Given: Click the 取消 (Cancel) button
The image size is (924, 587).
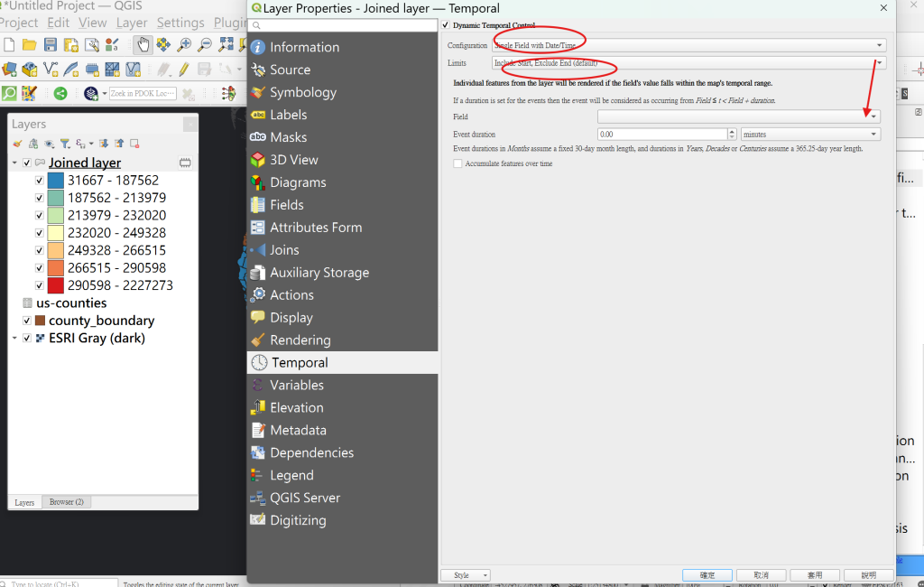Looking at the screenshot, I should point(762,575).
